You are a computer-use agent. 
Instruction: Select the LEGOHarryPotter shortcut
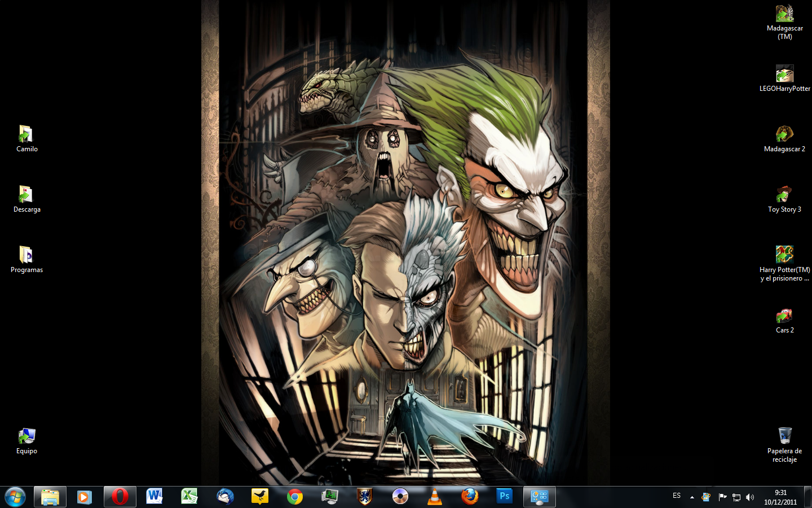coord(784,78)
